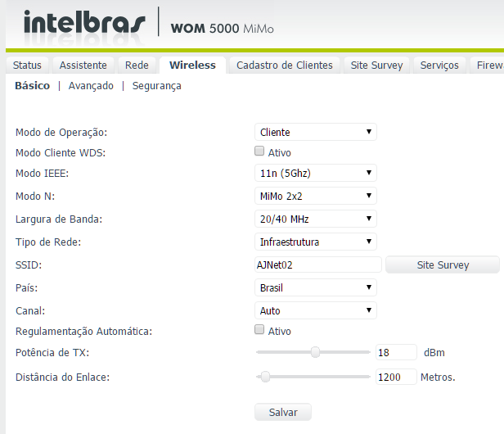Click the Tipo de Rede label
Image resolution: width=504 pixels, height=434 pixels.
[x=48, y=242]
